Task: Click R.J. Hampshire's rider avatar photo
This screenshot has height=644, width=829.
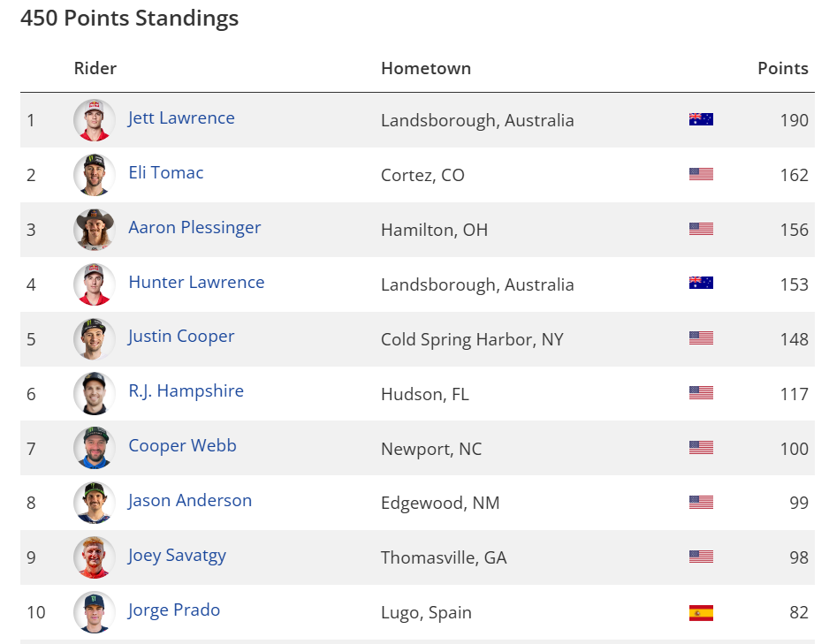Action: (95, 394)
